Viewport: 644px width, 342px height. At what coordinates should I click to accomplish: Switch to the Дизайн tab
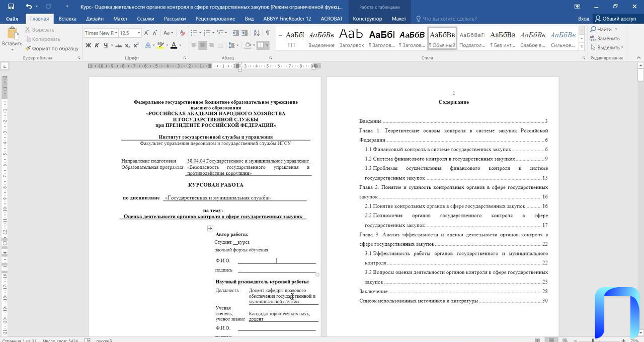tap(95, 19)
